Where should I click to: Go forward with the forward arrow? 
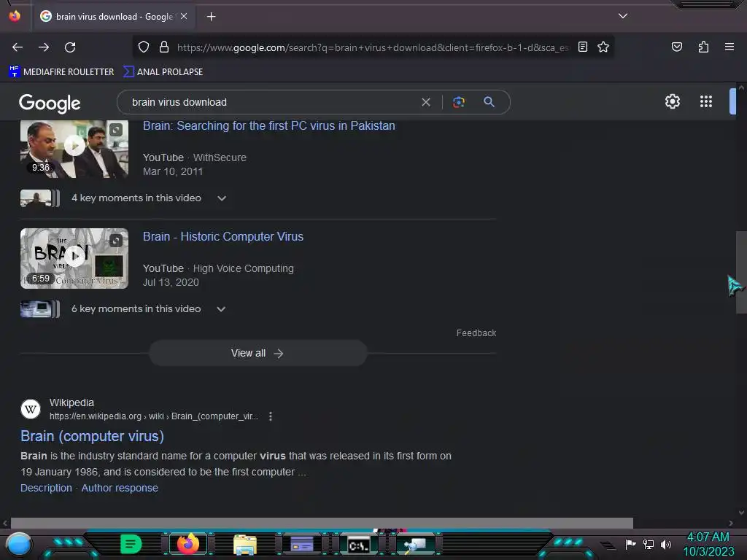click(x=44, y=47)
